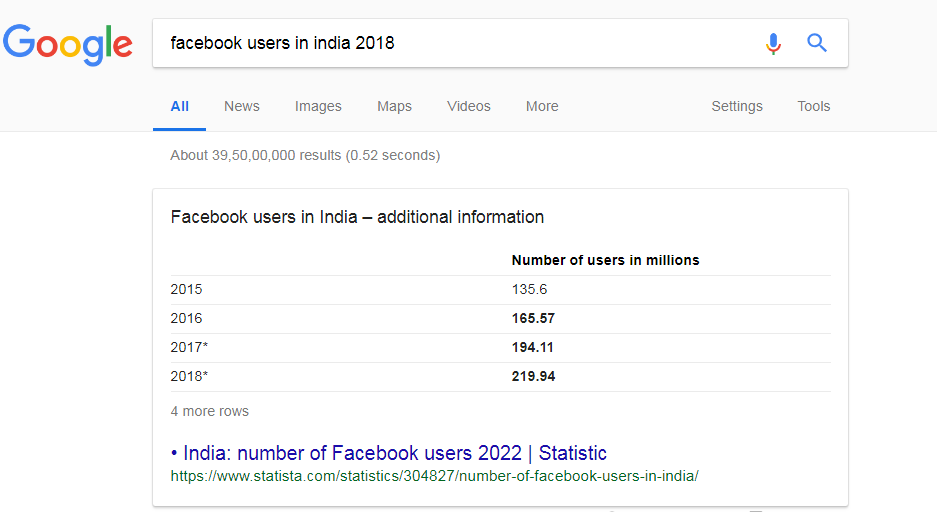Click the About 39,50,00,000 results text

[x=305, y=155]
